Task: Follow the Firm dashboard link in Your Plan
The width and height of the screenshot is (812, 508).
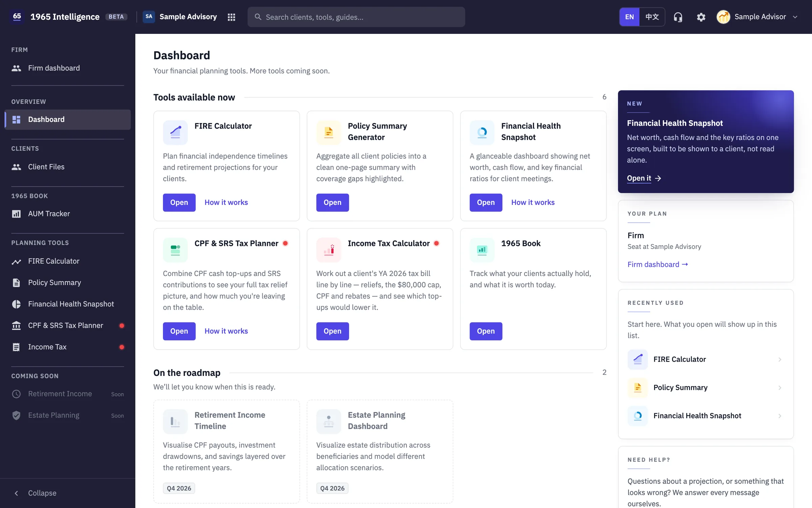Action: (657, 264)
